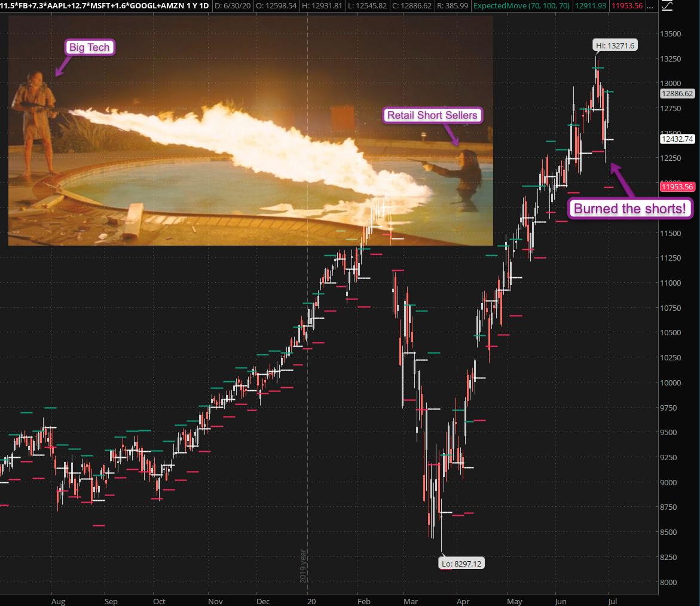Click the 11250 price axis label
700x606 pixels.
[671, 258]
